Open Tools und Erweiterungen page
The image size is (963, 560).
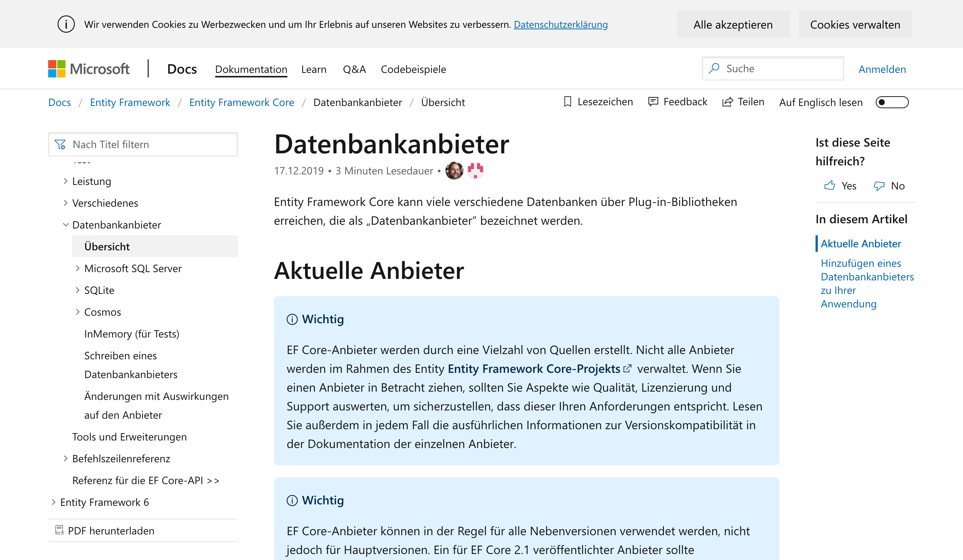129,436
